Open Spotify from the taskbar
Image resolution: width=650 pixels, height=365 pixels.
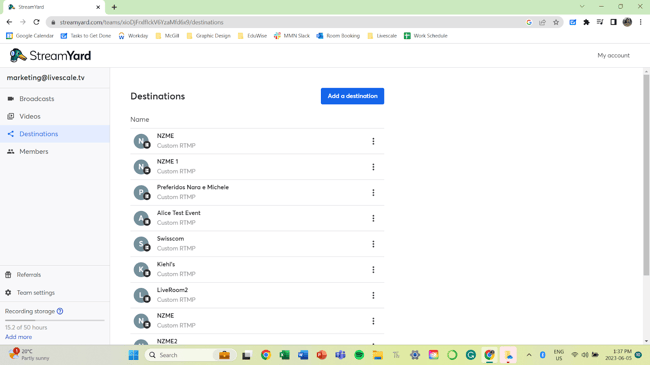359,355
